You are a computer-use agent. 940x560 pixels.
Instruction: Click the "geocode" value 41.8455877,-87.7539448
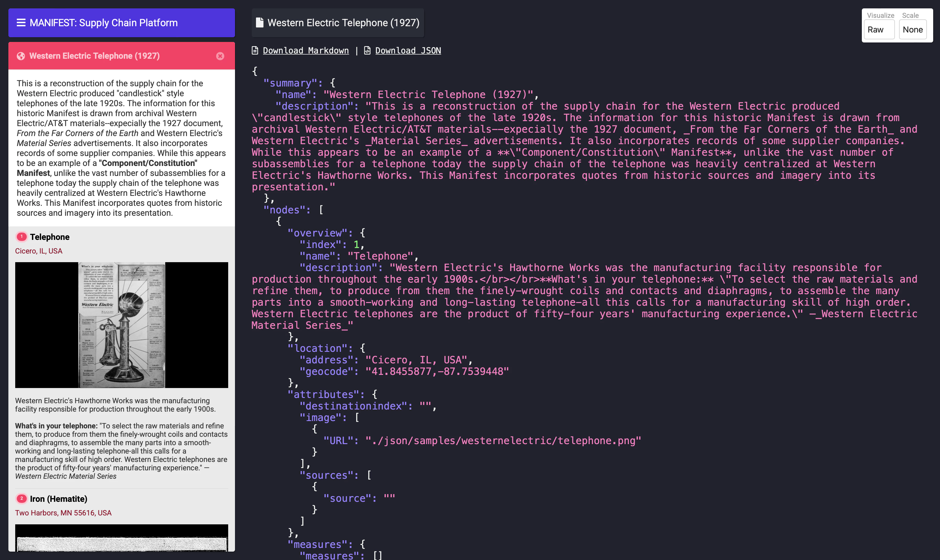click(x=437, y=371)
